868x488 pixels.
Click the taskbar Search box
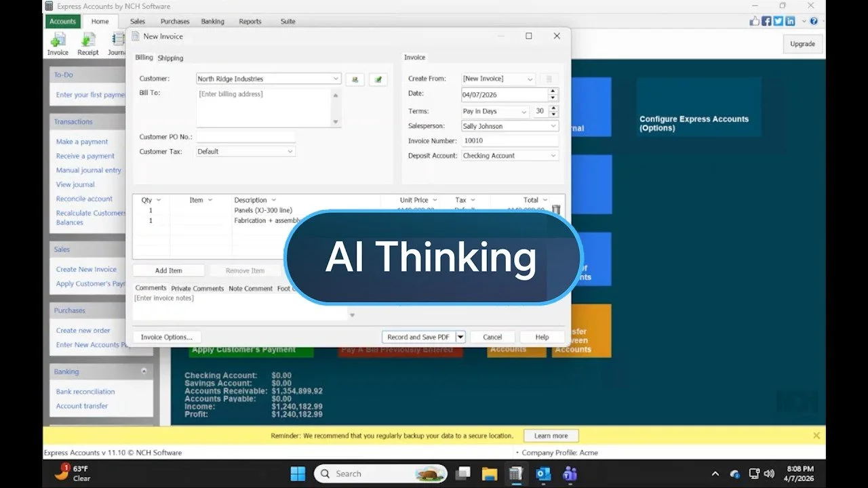click(x=380, y=473)
